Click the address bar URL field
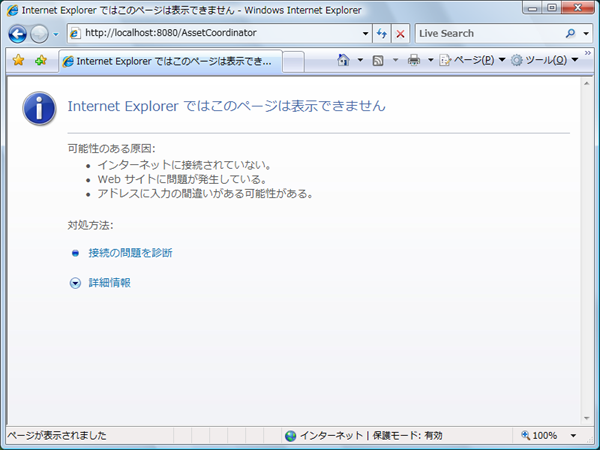The width and height of the screenshot is (600, 450). click(x=220, y=33)
